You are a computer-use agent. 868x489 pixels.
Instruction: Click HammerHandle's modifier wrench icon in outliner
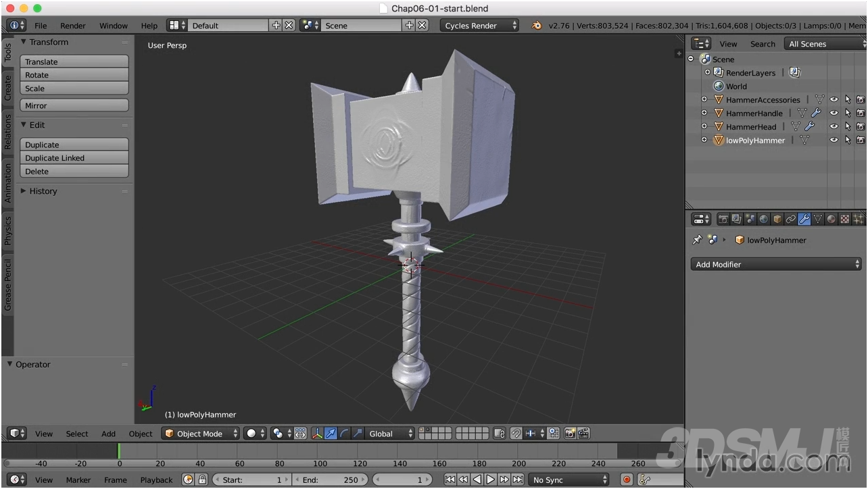(816, 113)
